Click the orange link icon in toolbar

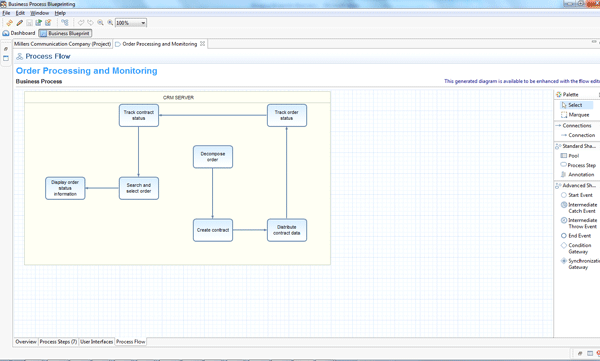pyautogui.click(x=10, y=23)
